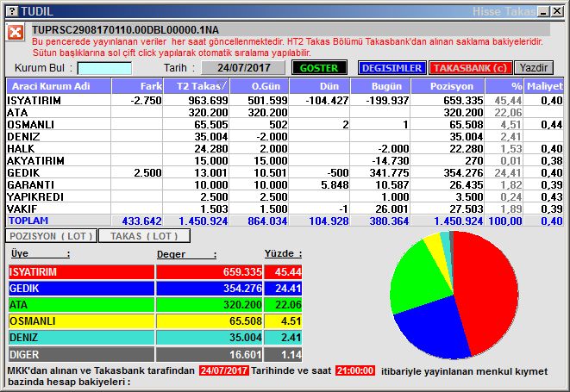The height and width of the screenshot is (392, 570).
Task: Click the red 24/07/2017 date in footer
Action: tap(224, 370)
